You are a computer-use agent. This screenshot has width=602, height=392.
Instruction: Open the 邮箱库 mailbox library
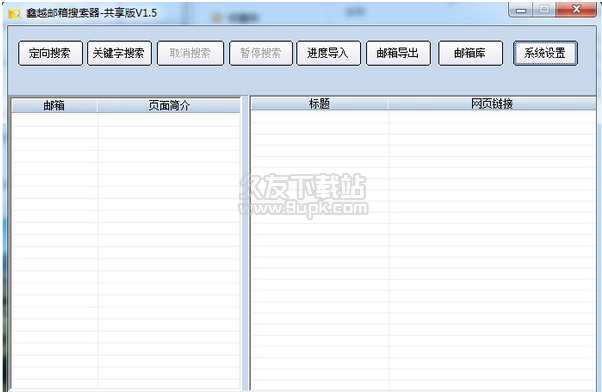[x=470, y=53]
